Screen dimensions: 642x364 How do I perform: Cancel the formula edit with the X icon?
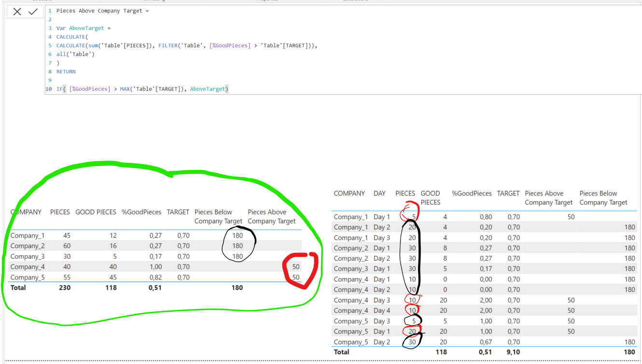[17, 12]
